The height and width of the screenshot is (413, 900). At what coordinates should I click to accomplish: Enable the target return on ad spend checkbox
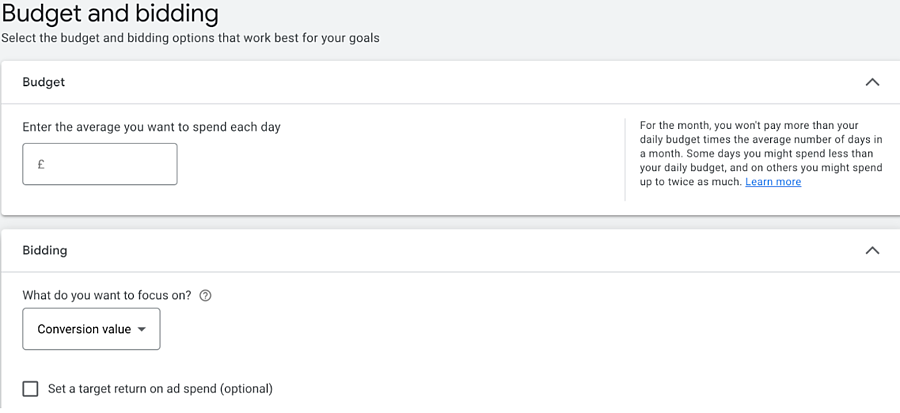pos(31,389)
